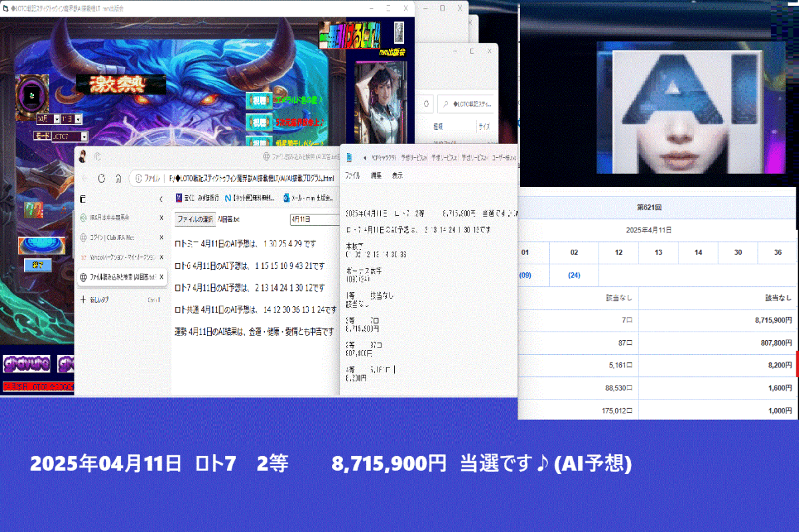799x532 pixels.
Task: Click the サイズ column header in Explorer
Action: click(485, 126)
